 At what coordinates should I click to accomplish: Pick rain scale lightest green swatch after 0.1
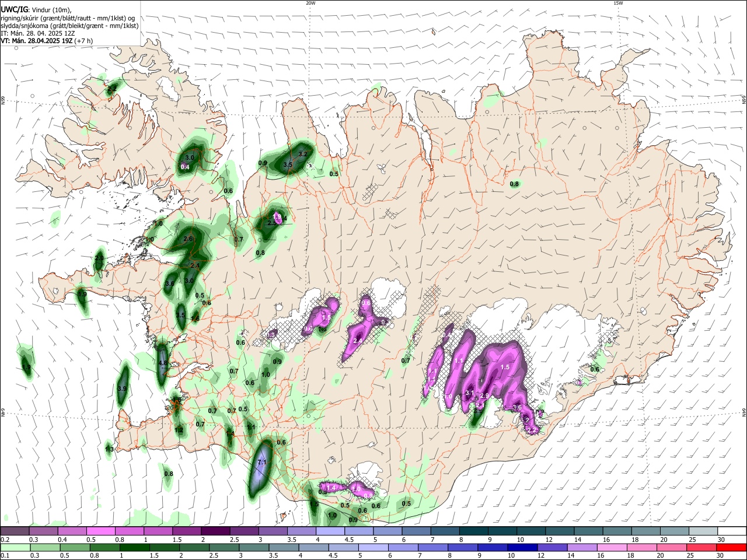coord(15,547)
